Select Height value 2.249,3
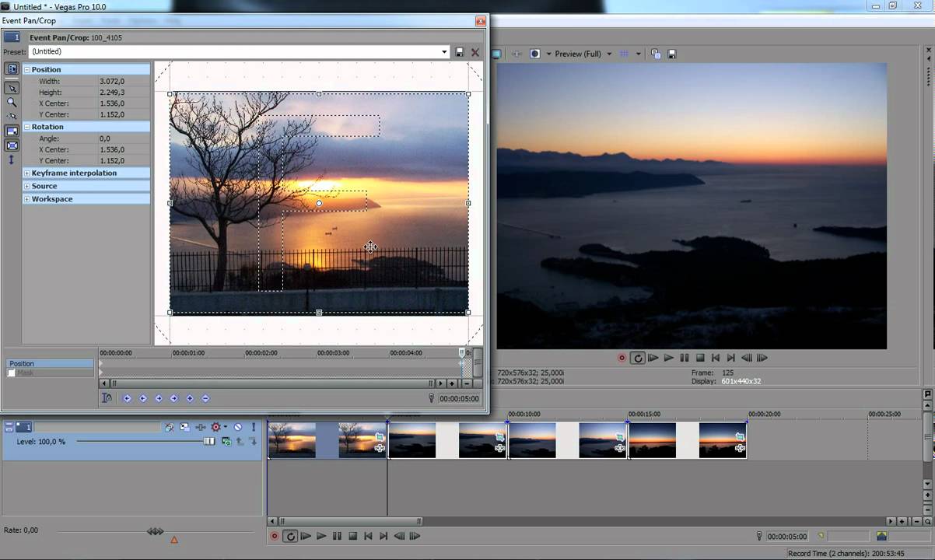935x560 pixels. pyautogui.click(x=112, y=92)
